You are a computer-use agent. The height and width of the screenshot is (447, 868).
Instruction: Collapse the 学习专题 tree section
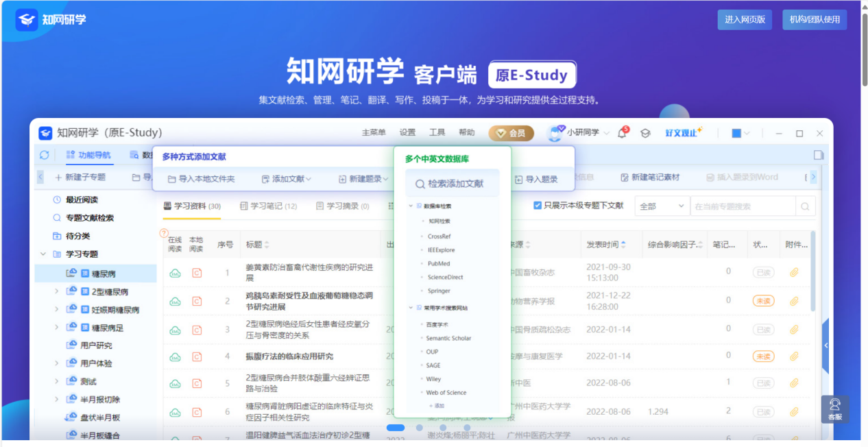43,254
